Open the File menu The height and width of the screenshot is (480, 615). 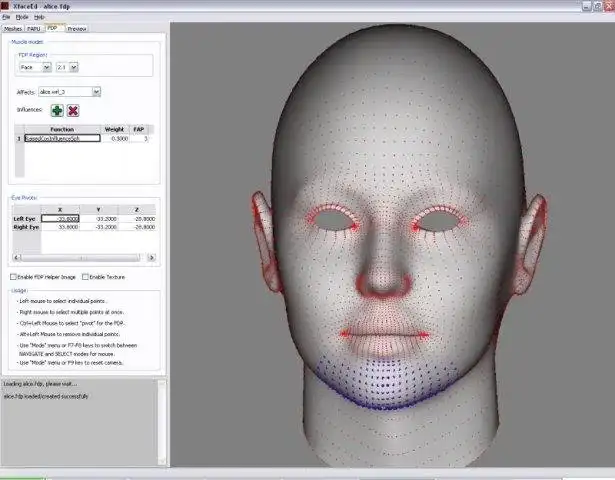(6, 17)
